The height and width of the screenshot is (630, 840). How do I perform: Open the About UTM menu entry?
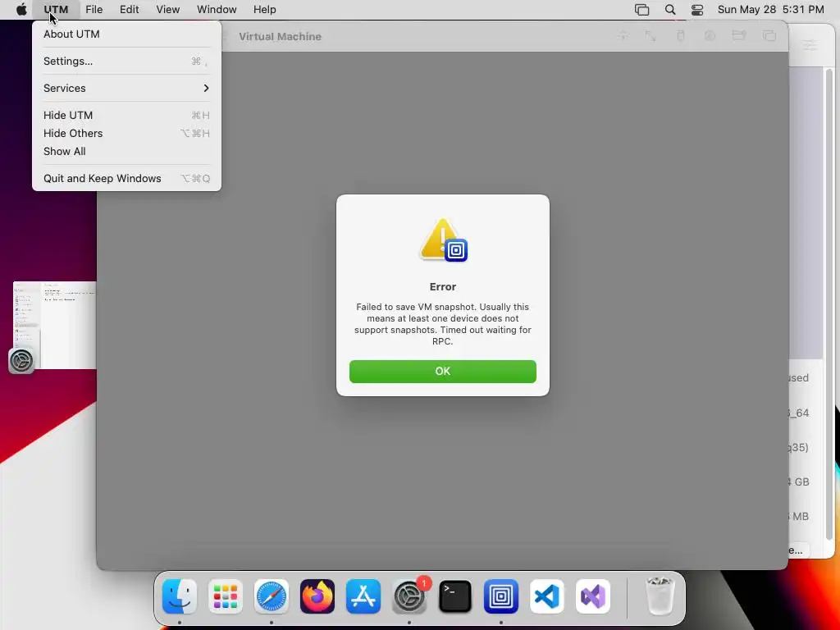coord(126,34)
